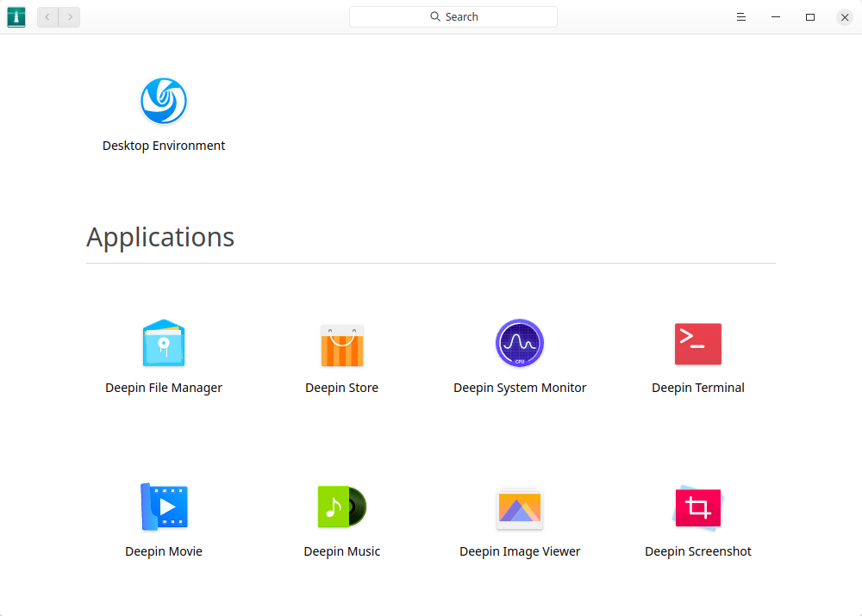
Task: Open the Deepin Terminal icon
Action: (698, 344)
